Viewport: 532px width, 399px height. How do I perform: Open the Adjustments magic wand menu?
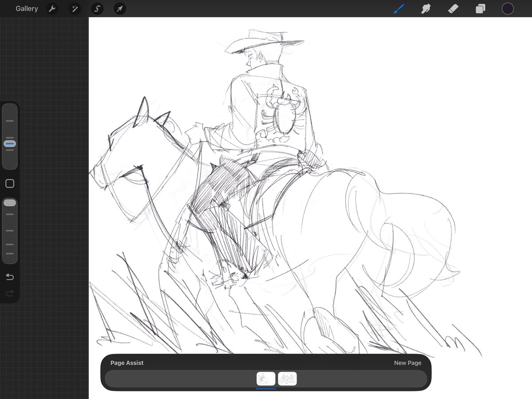75,8
